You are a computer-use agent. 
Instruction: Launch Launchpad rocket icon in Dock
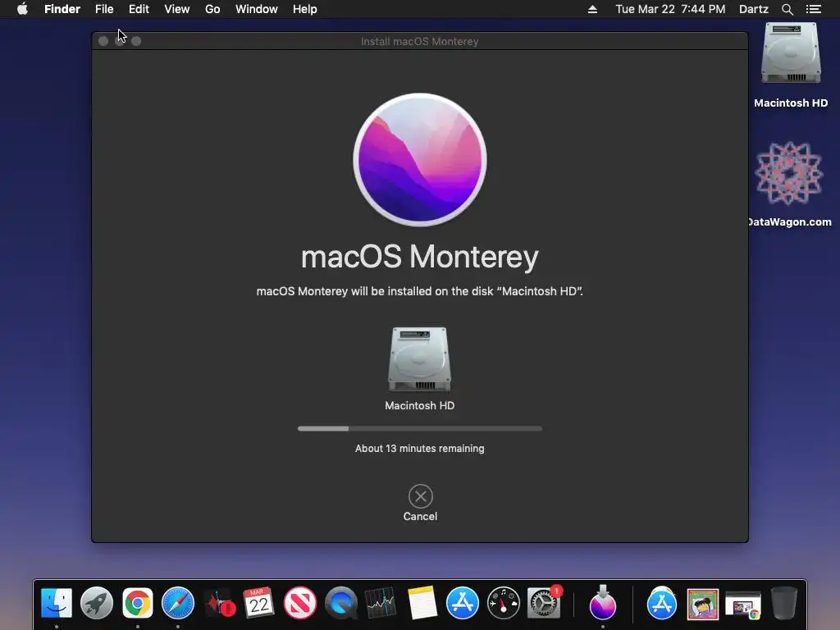click(97, 603)
